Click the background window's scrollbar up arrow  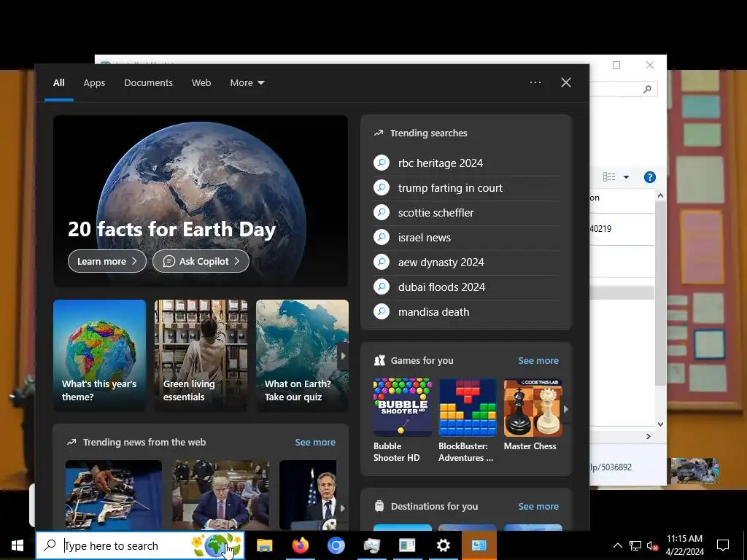coord(660,195)
